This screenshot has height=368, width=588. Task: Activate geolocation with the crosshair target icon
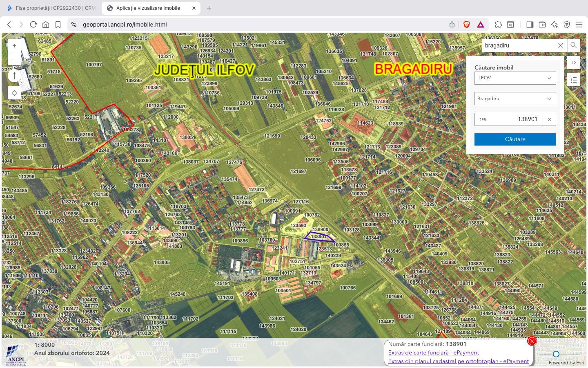coord(14,93)
